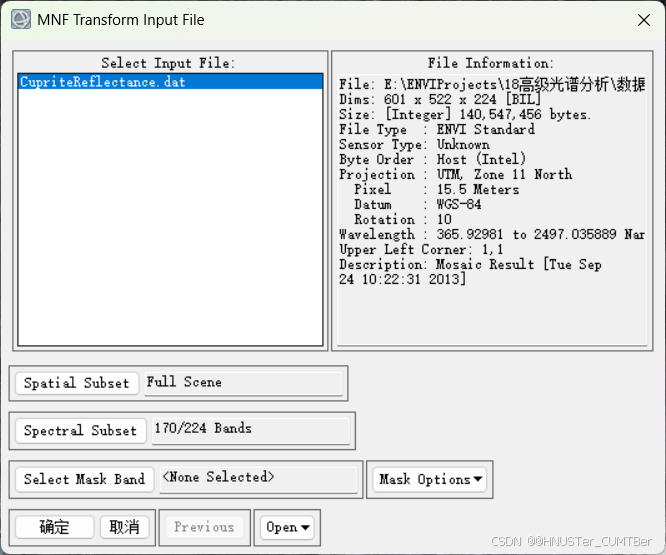Click the Wavelength range info line
The height and width of the screenshot is (555, 666).
[492, 234]
